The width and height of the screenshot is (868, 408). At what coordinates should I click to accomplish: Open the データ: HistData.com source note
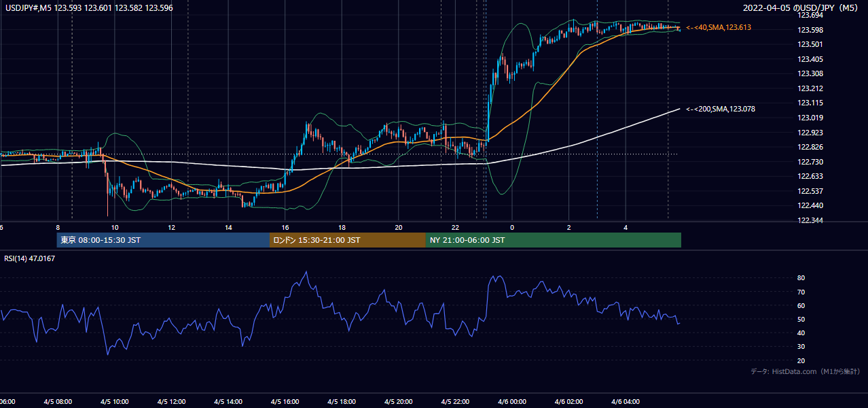pos(806,371)
